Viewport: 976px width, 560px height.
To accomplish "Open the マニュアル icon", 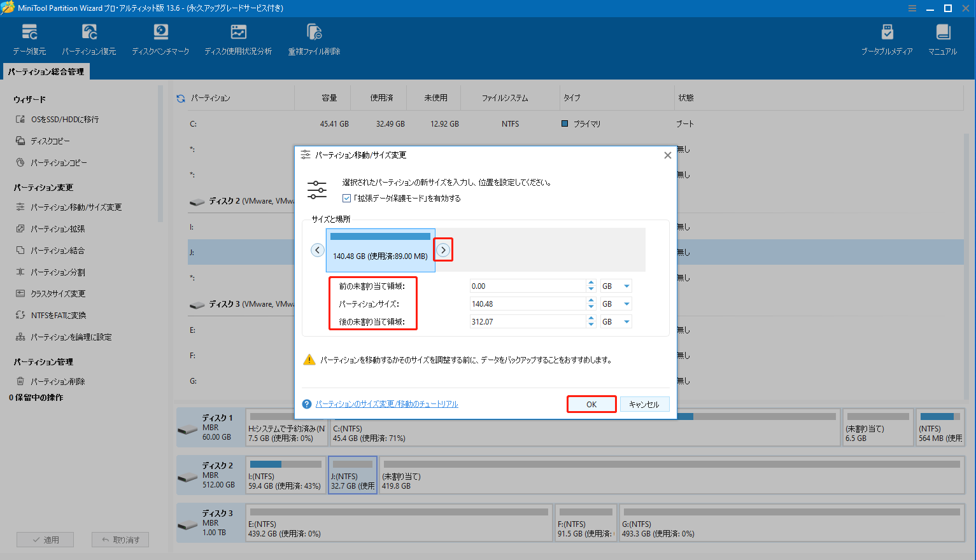I will click(943, 32).
